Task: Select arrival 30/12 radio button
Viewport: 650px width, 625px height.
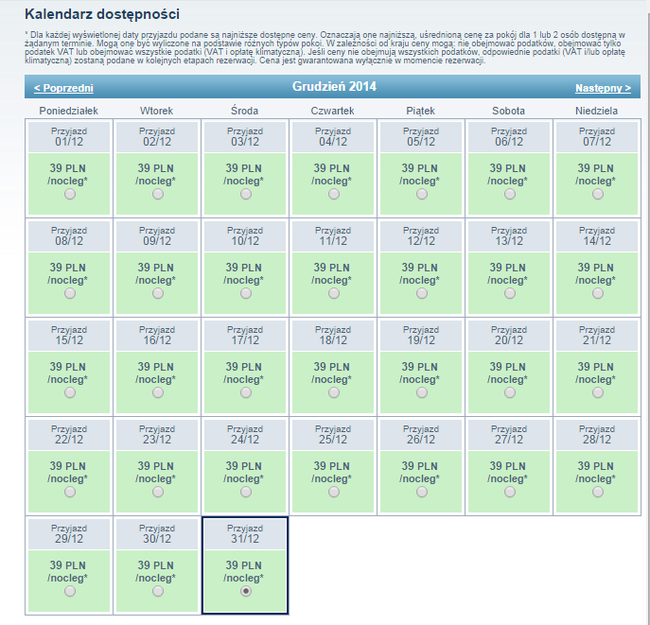Action: 158,591
